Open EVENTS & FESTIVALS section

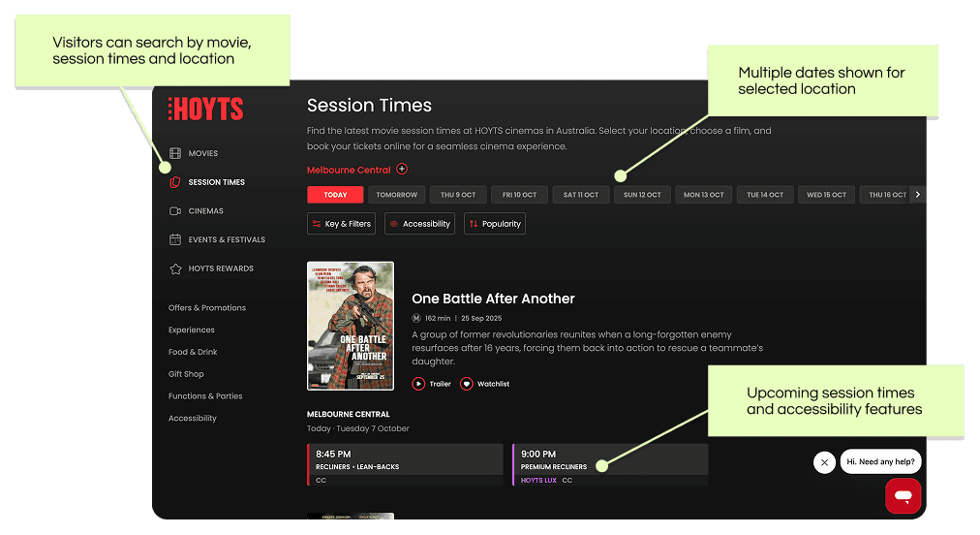pos(227,239)
